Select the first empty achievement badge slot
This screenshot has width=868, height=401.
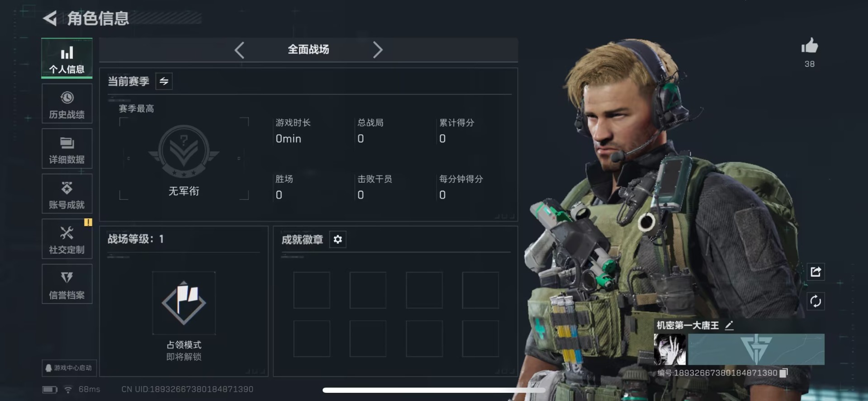[312, 290]
